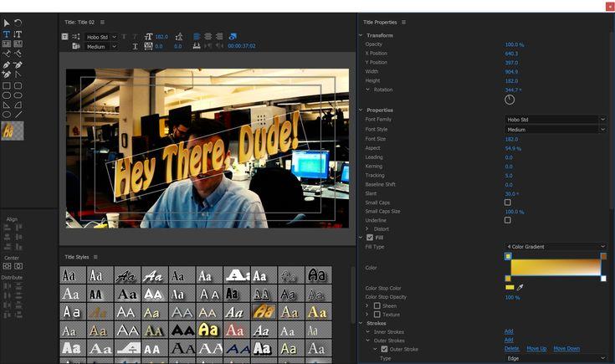Expand the Distort section
615x364 pixels.
[367, 228]
